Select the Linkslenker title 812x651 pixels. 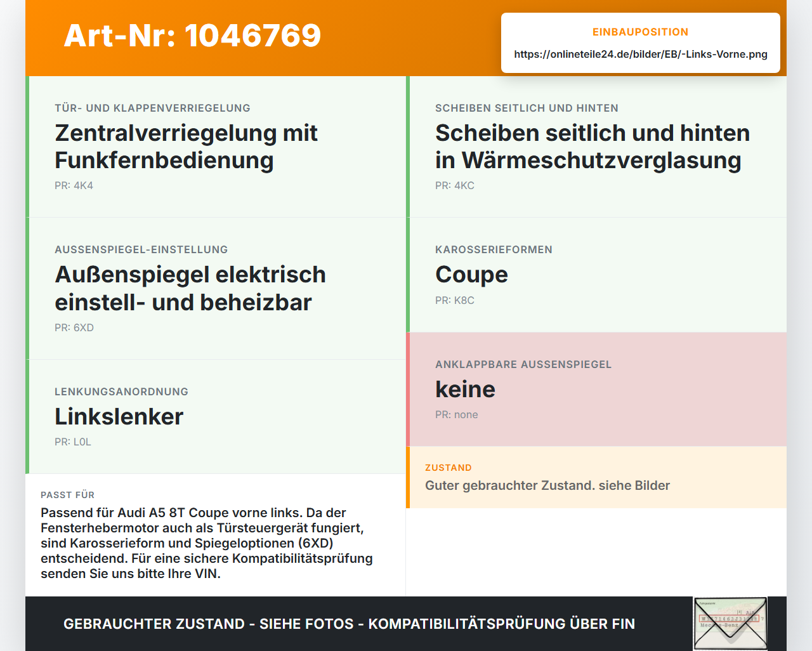pyautogui.click(x=119, y=416)
